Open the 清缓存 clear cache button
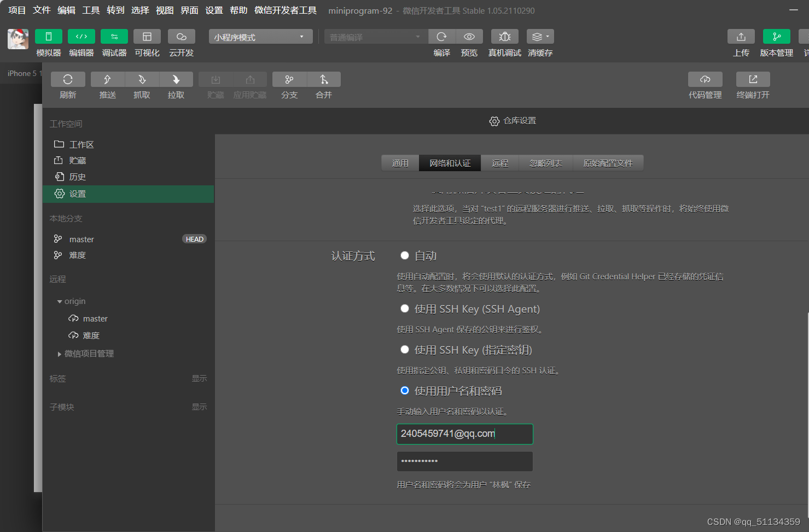This screenshot has height=532, width=809. 540,37
